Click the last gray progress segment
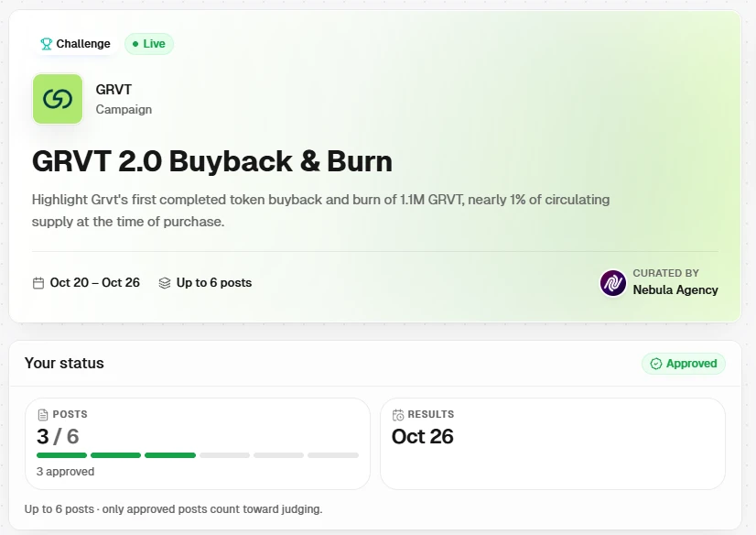This screenshot has width=756, height=535. click(x=333, y=455)
